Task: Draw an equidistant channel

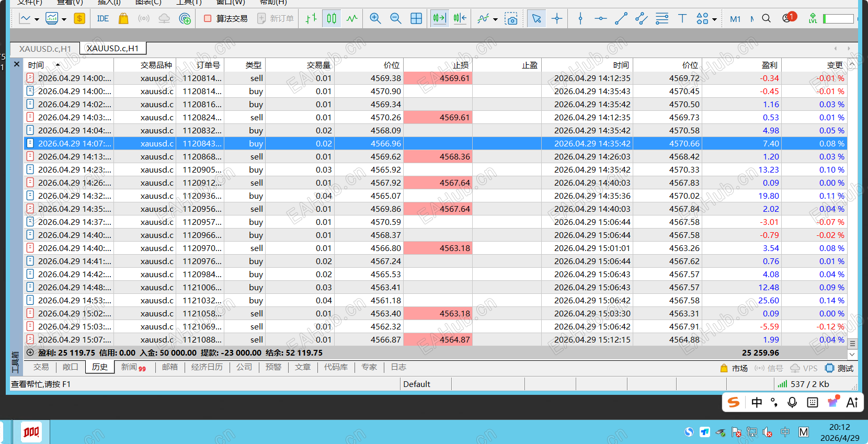Action: point(642,19)
